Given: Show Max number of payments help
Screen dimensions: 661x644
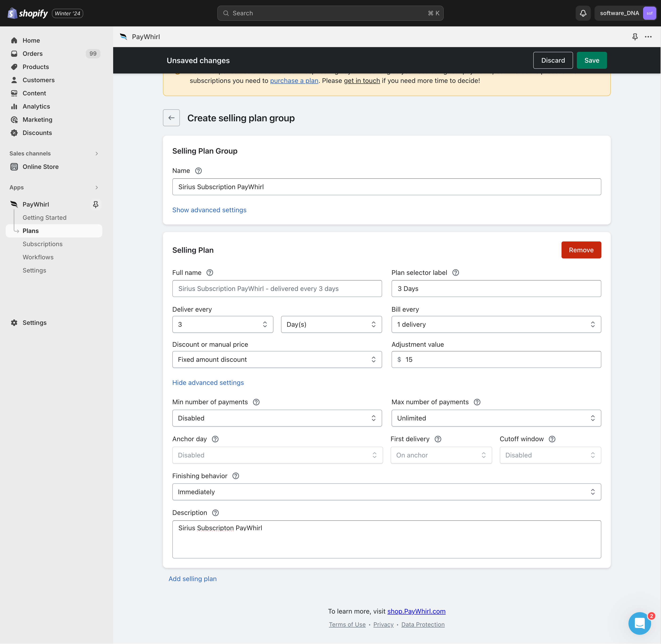Looking at the screenshot, I should (x=477, y=402).
